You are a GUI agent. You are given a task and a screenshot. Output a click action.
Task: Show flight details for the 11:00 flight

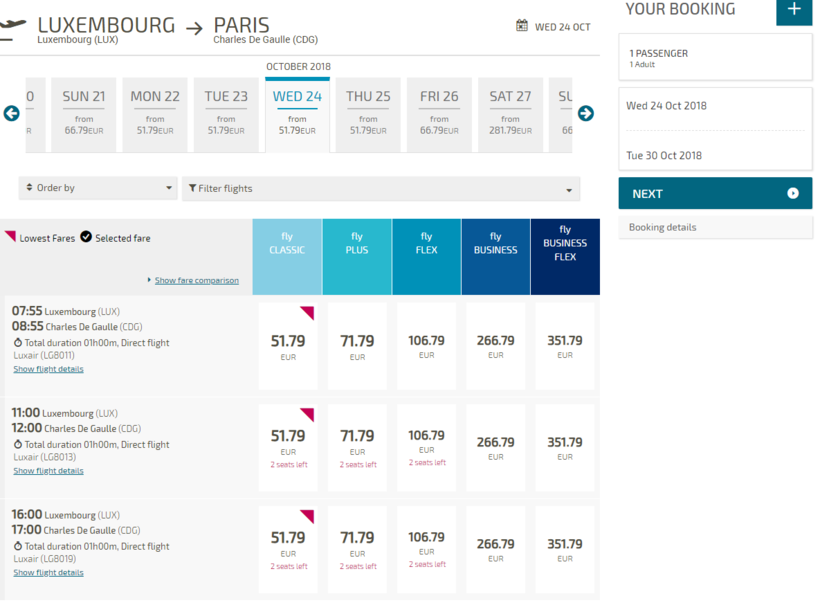pyautogui.click(x=48, y=471)
